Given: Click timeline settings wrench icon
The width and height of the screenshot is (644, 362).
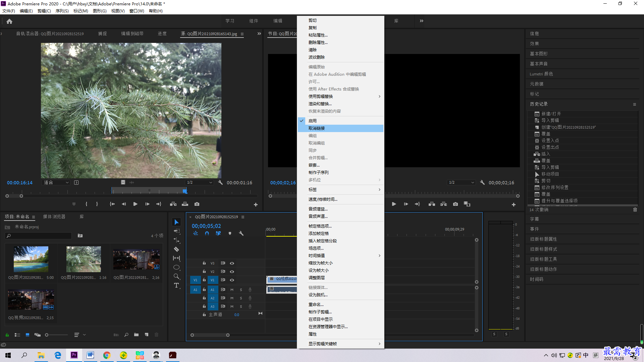Looking at the screenshot, I should 241,233.
